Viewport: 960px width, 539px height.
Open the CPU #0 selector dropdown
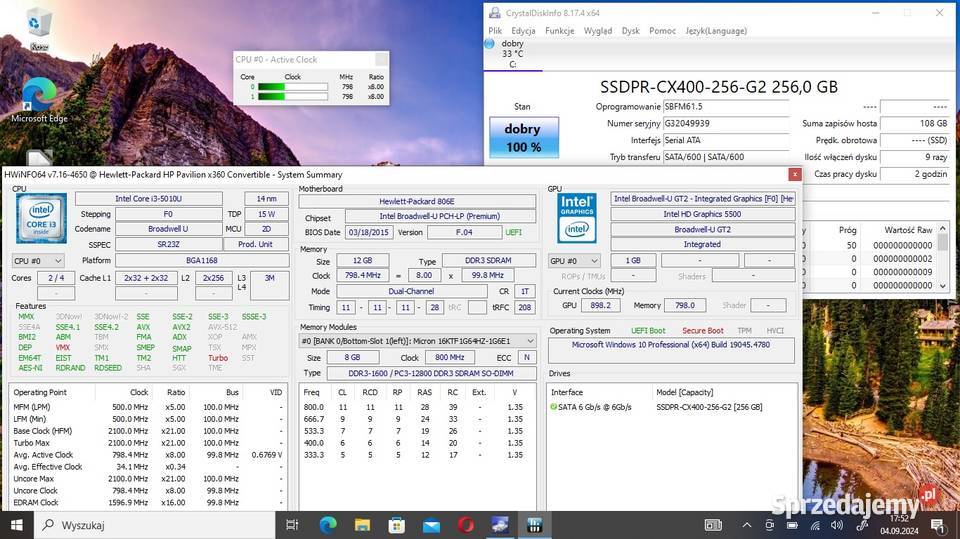click(38, 261)
